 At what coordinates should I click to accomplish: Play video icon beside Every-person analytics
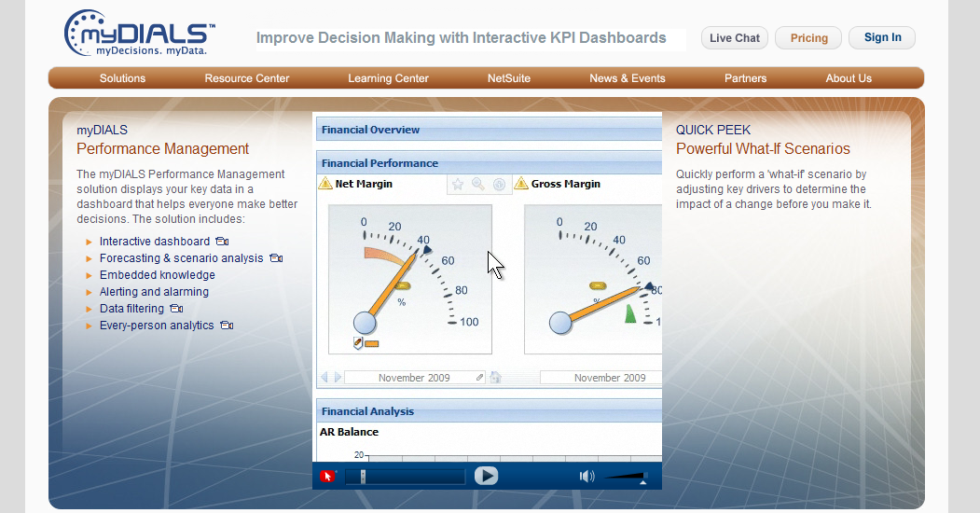coord(227,326)
